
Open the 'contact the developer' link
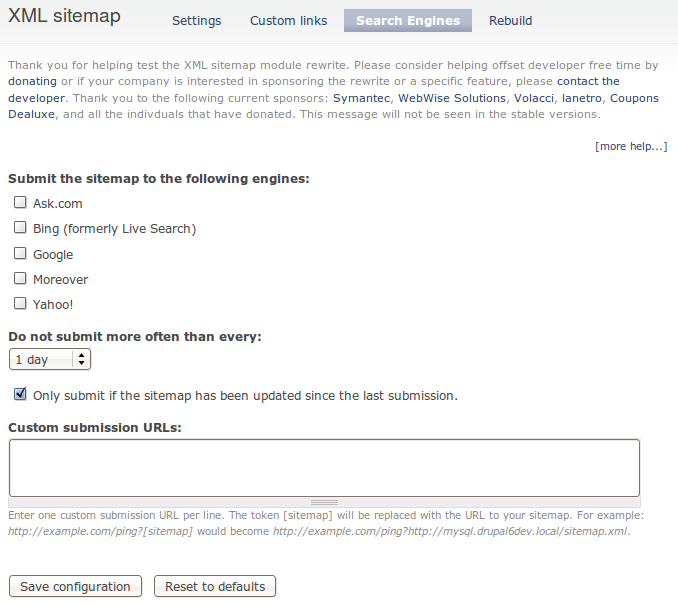click(x=588, y=81)
